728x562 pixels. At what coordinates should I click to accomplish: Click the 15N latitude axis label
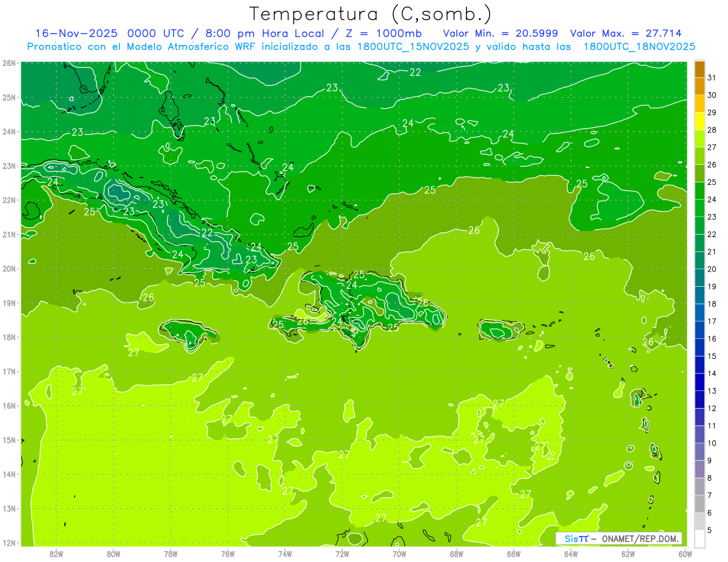(x=9, y=440)
